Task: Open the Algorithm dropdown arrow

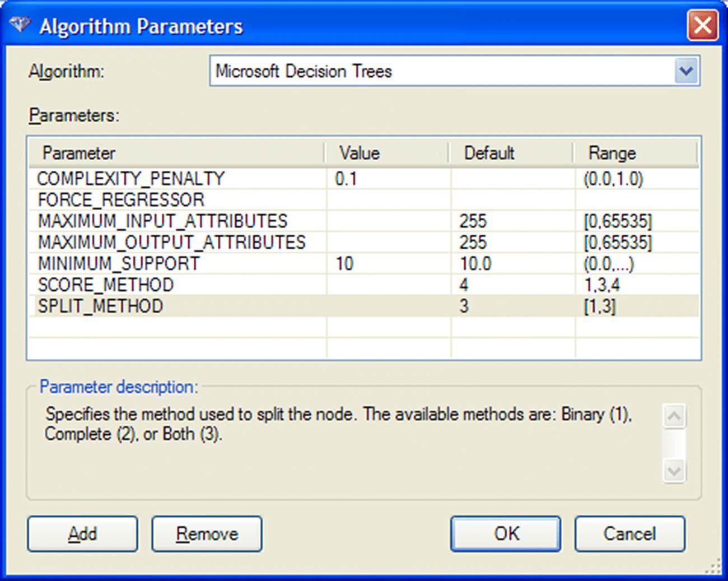Action: [686, 71]
